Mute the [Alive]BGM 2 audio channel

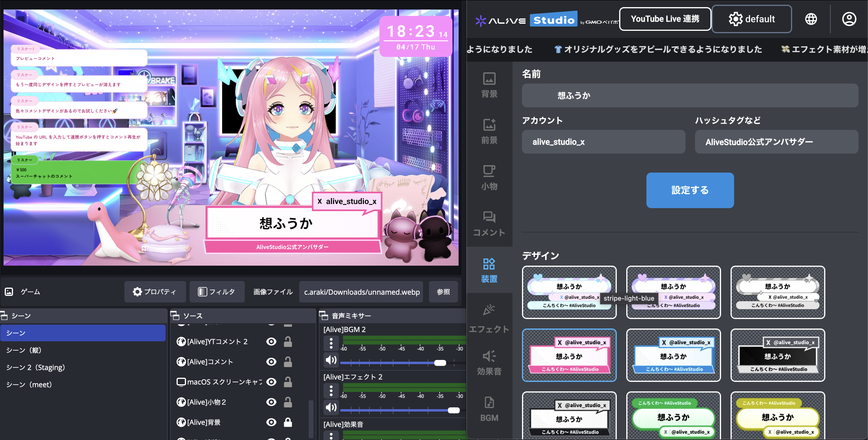point(331,360)
